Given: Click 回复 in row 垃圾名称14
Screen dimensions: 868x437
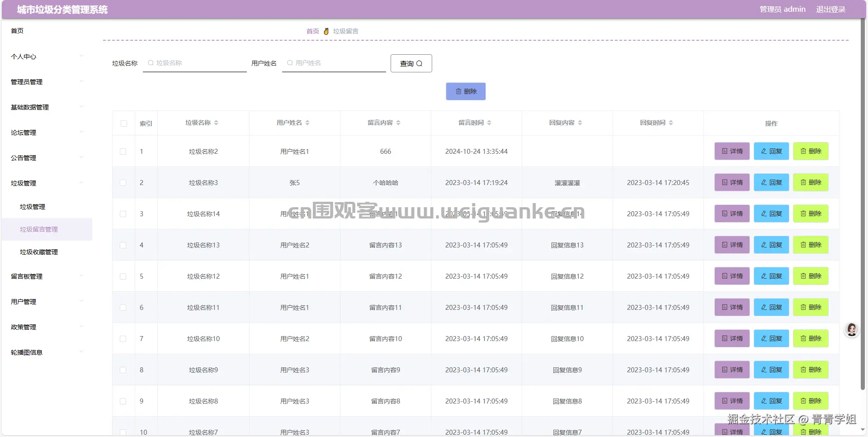Looking at the screenshot, I should pos(771,214).
